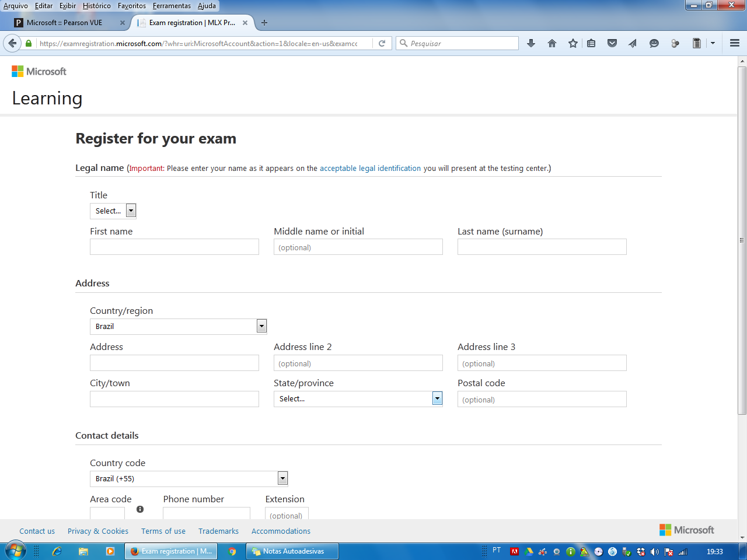Click the Address line 2 field

point(358,363)
